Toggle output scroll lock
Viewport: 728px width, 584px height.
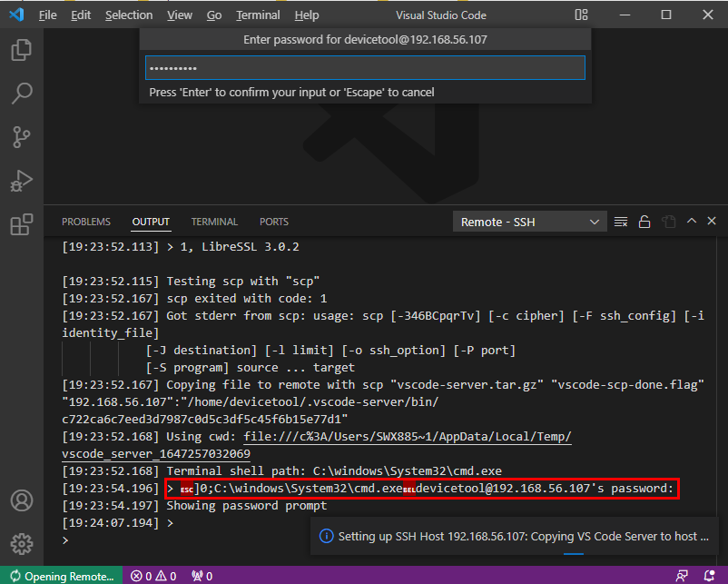coord(644,222)
